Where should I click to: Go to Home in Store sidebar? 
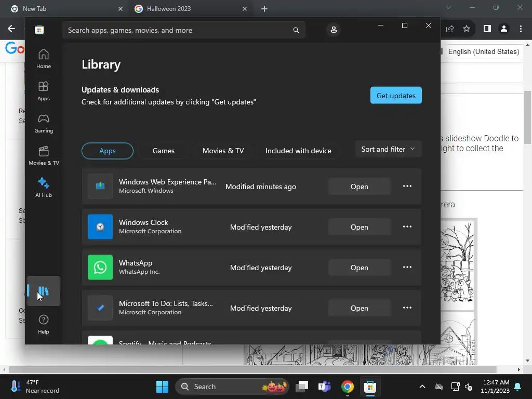[x=44, y=59]
